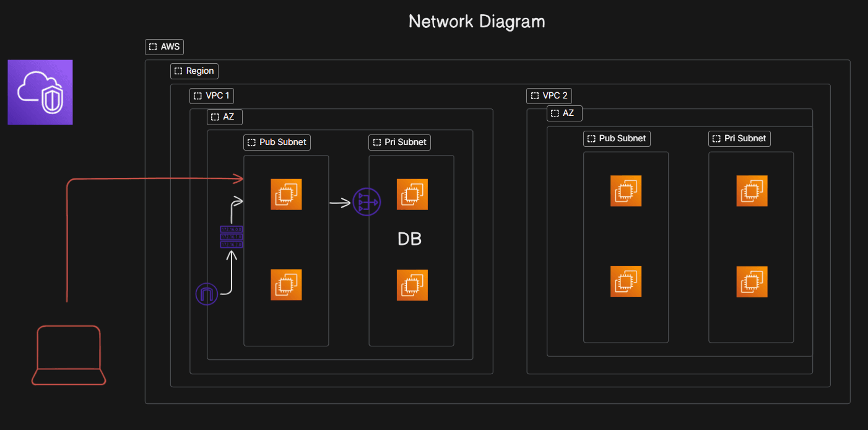Screen dimensions: 868x430
Task: Select the Region frame label
Action: [x=194, y=71]
